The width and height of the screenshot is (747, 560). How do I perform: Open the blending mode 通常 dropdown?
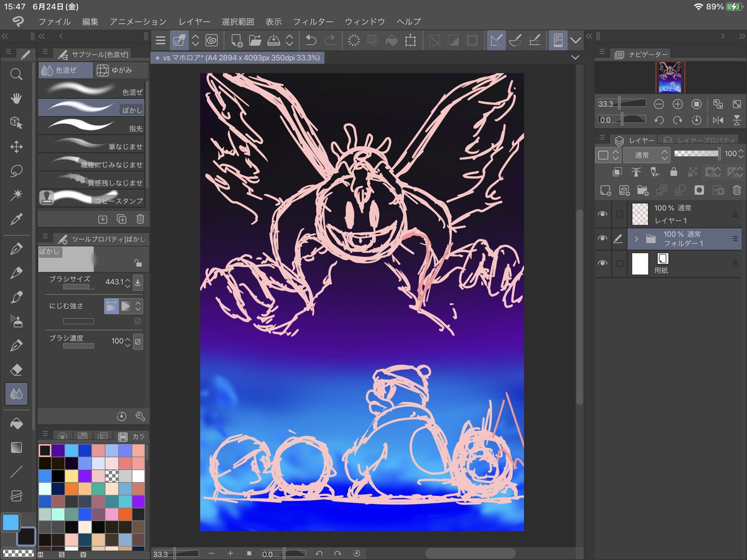point(647,154)
